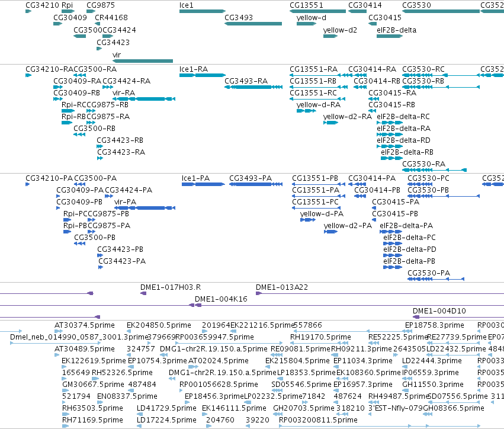
Task: Open the RH71169.5prime EST label
Action: tap(92, 420)
